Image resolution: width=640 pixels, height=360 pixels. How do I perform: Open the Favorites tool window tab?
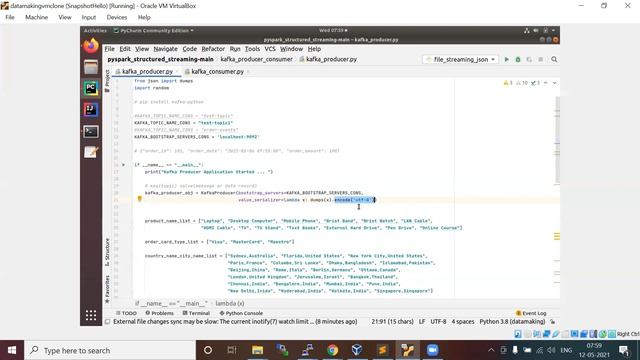click(x=107, y=289)
